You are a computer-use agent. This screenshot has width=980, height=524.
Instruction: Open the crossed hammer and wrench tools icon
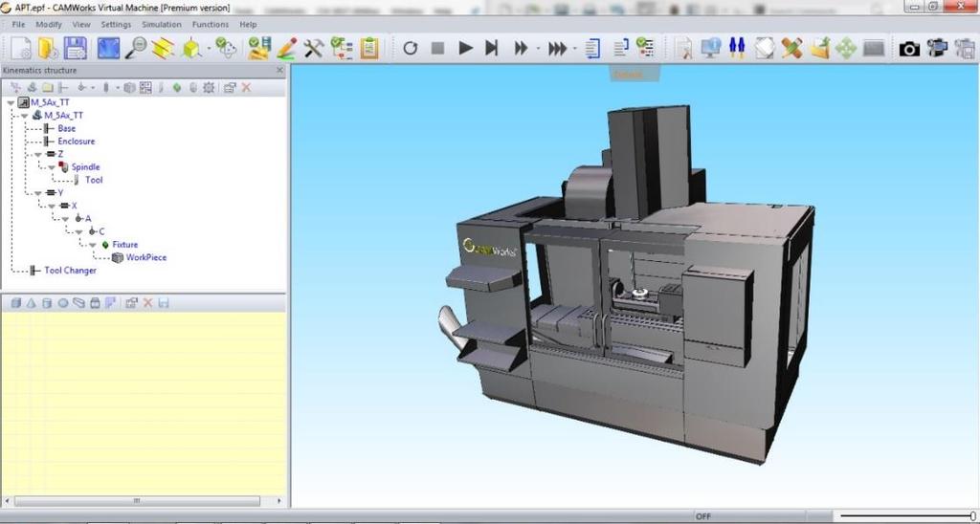tap(313, 48)
